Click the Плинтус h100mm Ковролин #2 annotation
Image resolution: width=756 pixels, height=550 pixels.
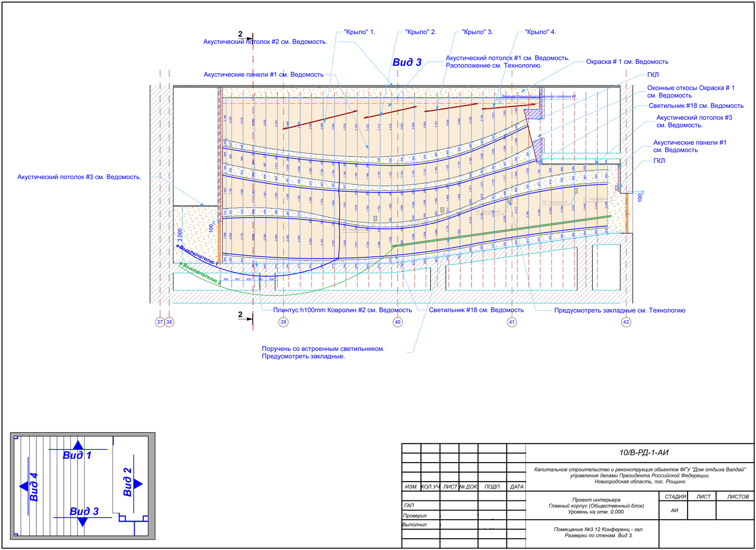point(343,310)
